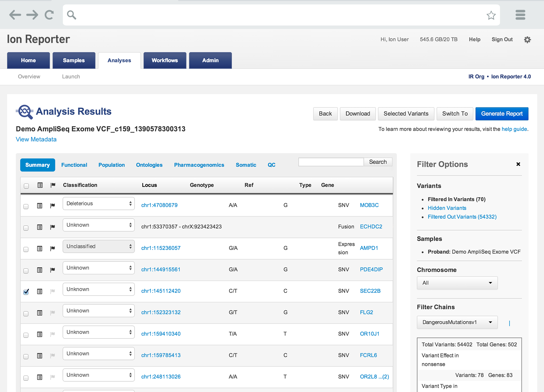
Task: Go to the Workflows tab
Action: (x=165, y=60)
